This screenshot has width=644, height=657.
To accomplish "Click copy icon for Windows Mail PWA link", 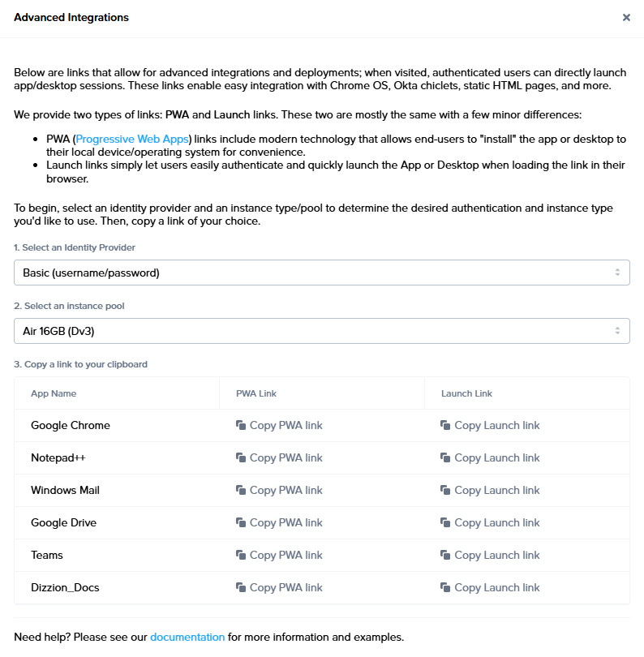I will click(241, 490).
